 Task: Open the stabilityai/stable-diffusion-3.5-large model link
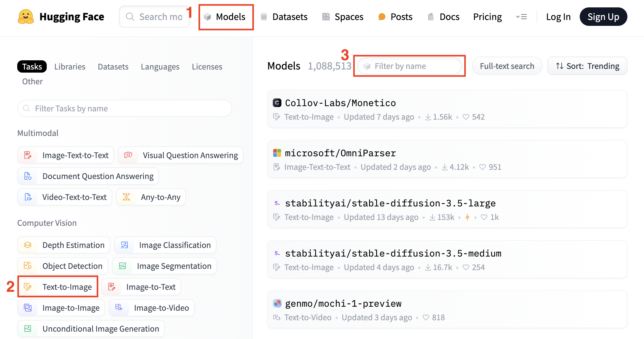(x=390, y=203)
